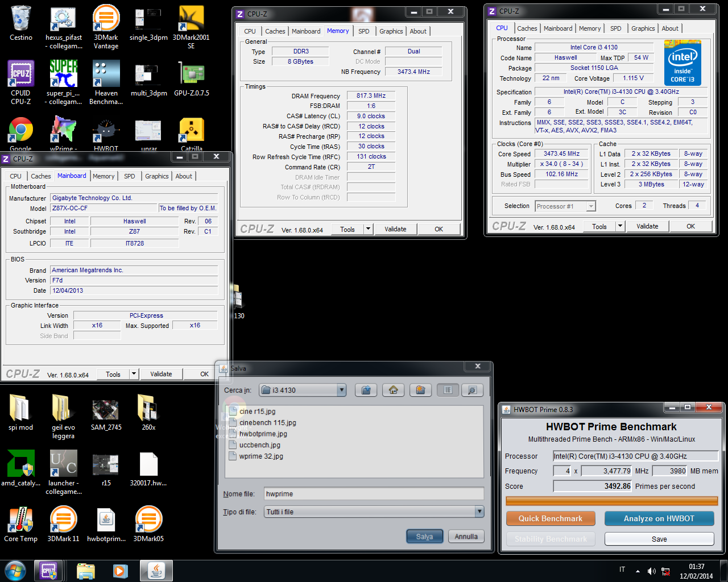Launch the amd_catalyst installer icon
This screenshot has width=728, height=582.
point(21,468)
